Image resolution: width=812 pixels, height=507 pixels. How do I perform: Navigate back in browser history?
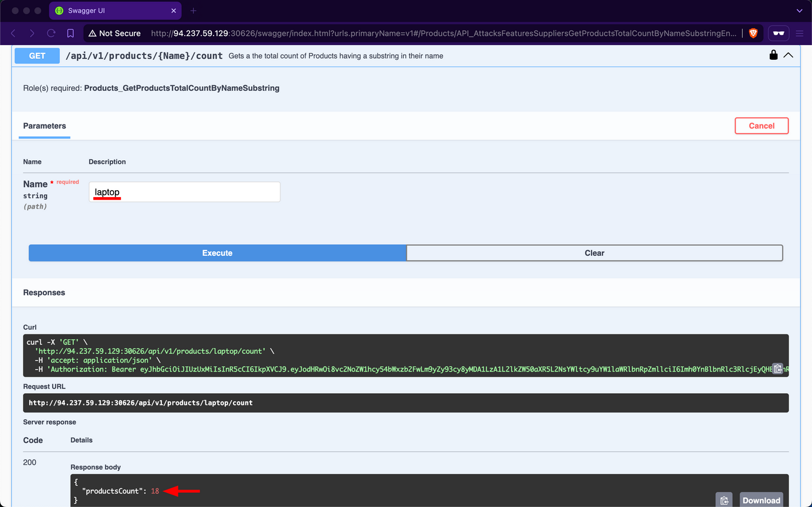click(13, 33)
